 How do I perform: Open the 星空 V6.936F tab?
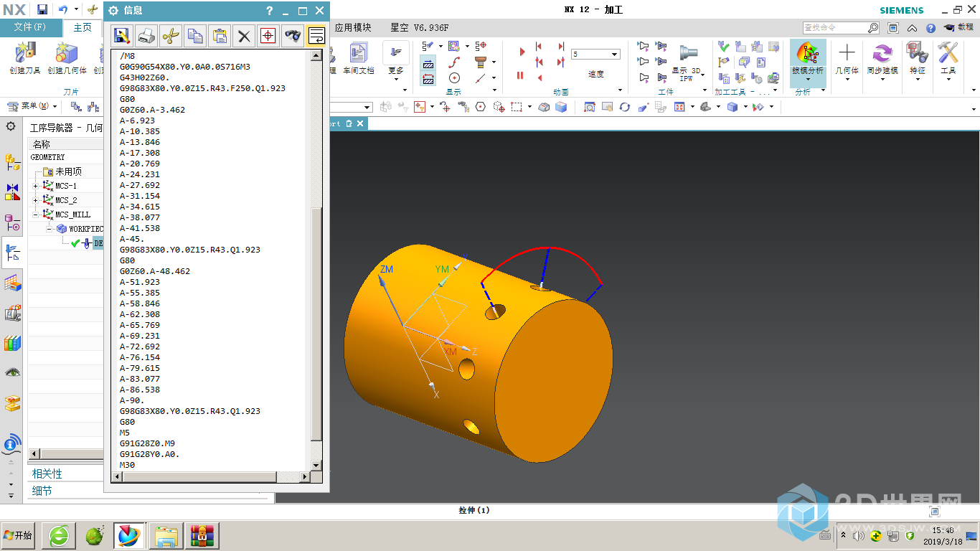tap(419, 28)
